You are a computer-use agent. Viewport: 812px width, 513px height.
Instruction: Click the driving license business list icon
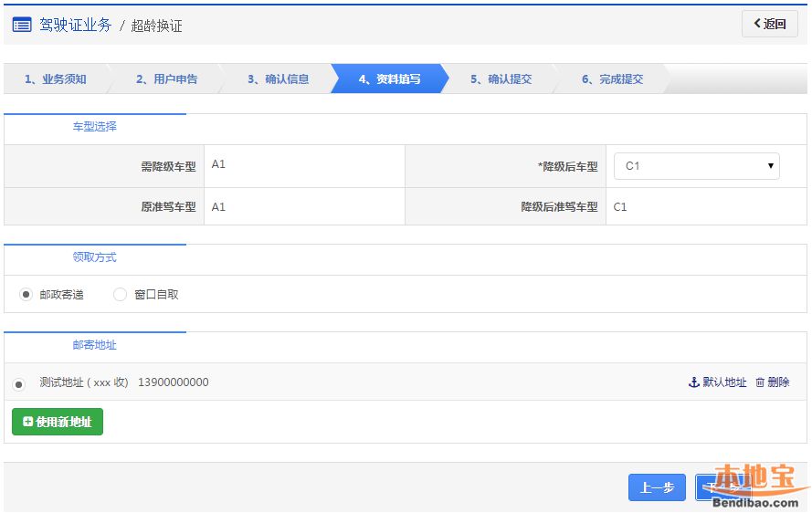pyautogui.click(x=22, y=25)
